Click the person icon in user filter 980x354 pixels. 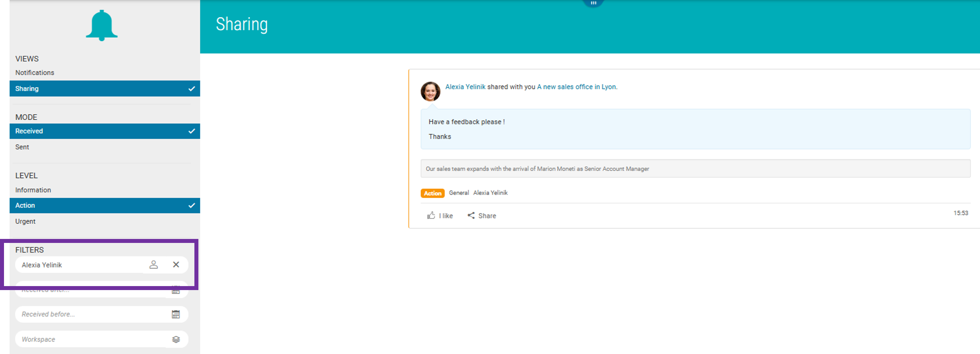tap(154, 265)
